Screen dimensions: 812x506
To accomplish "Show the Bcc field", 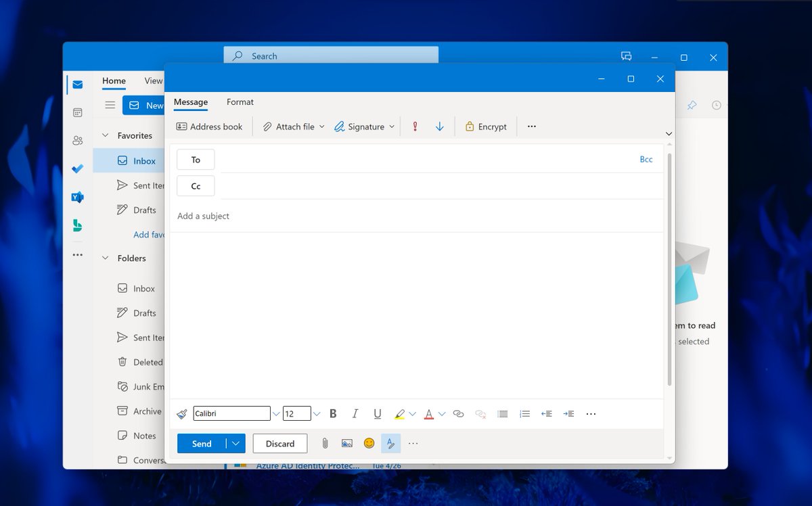I will point(646,159).
